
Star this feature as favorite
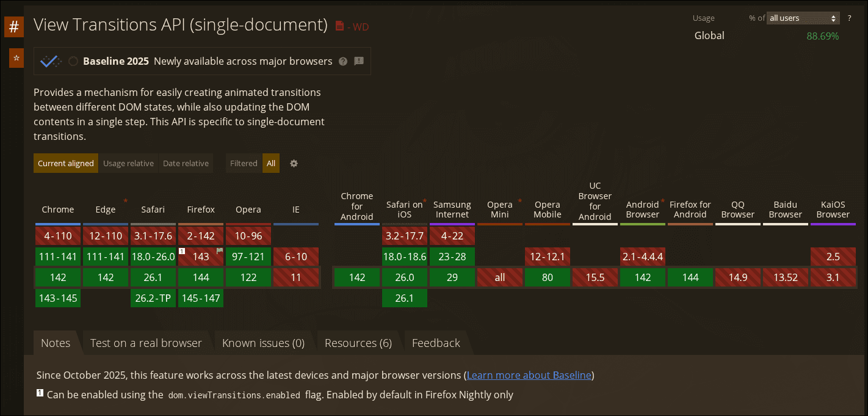16,58
